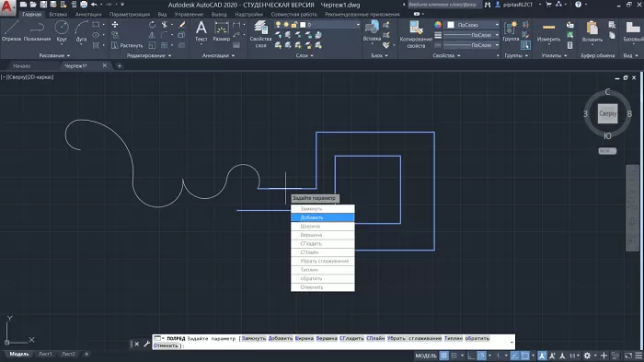This screenshot has height=362, width=644.
Task: Click the Вставить paste icon
Action: 592,31
